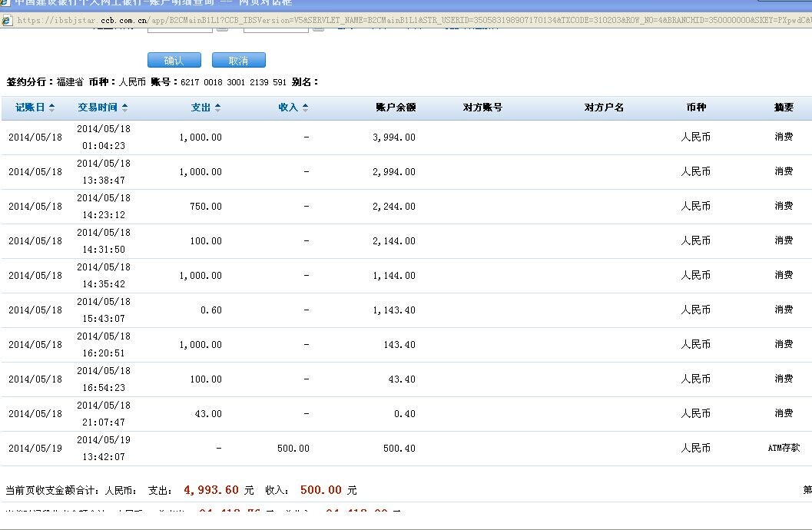Click the 对方户名 column header
Viewport: 812px width, 530px height.
604,108
